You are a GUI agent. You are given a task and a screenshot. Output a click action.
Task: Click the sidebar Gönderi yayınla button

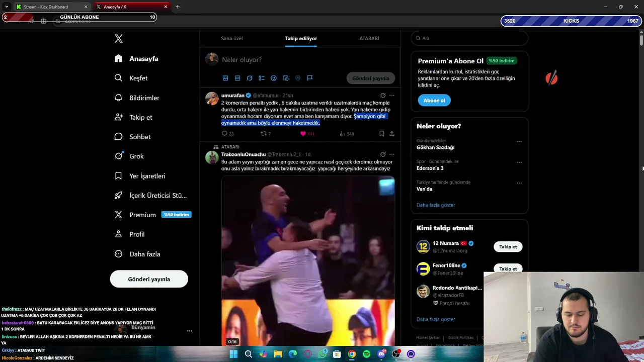pos(149,279)
